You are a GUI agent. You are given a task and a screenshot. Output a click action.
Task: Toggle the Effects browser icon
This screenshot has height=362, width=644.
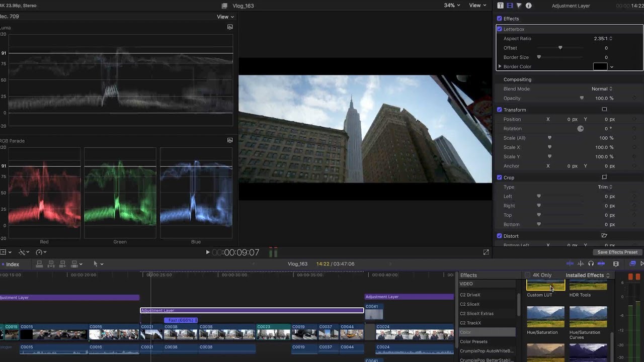click(x=632, y=263)
